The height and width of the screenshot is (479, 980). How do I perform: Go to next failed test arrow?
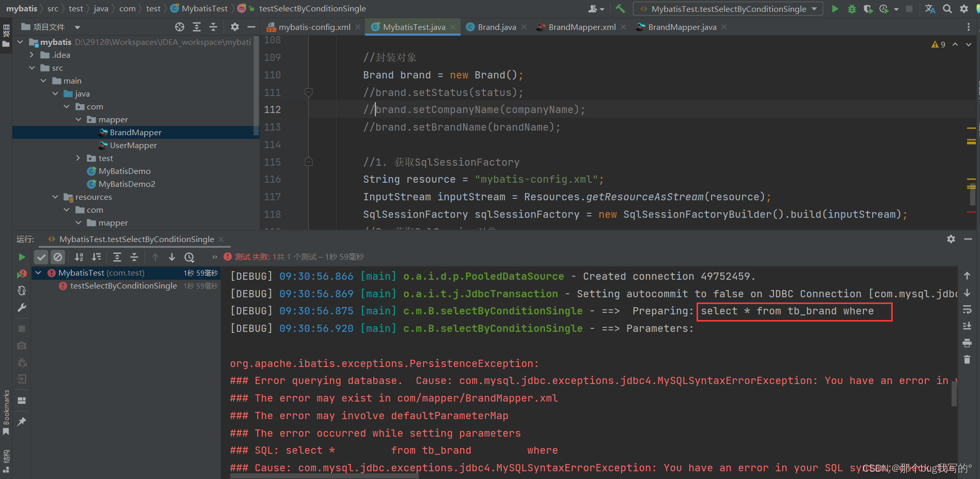pos(172,257)
